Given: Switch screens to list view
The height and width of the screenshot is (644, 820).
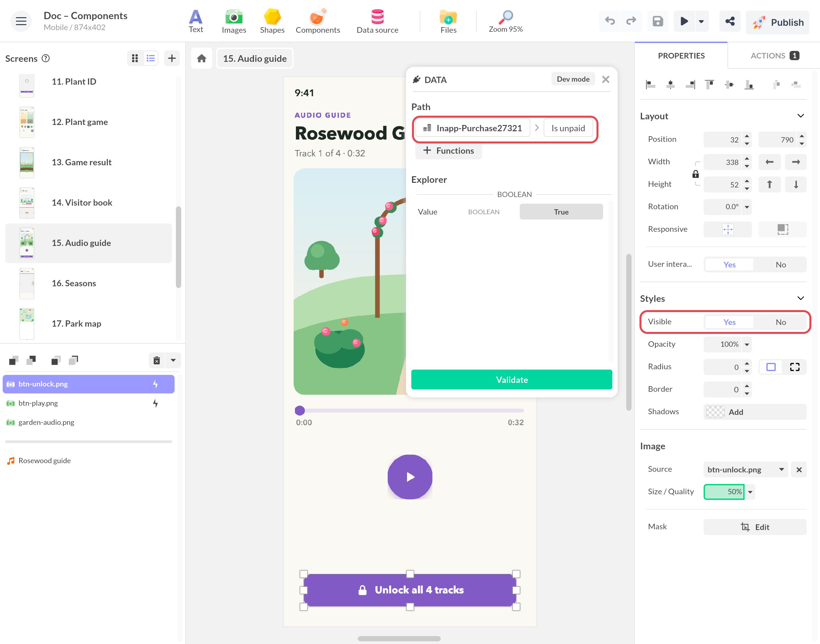Looking at the screenshot, I should click(x=151, y=58).
